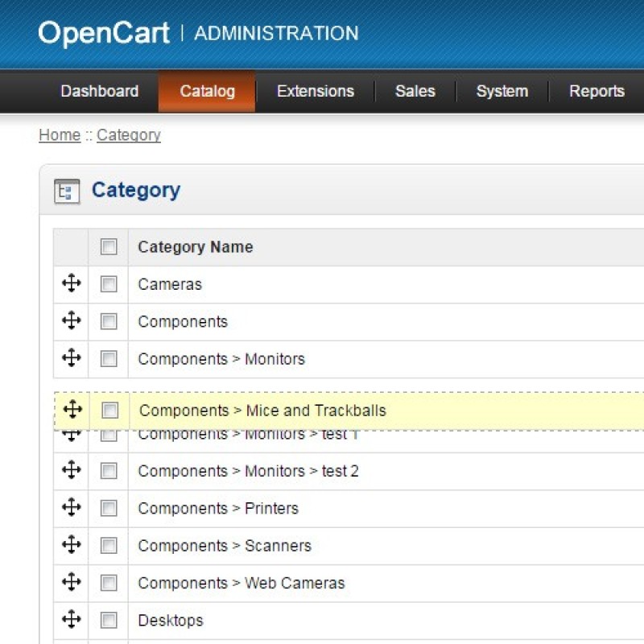Screen dimensions: 644x644
Task: Select the drag icon for Components > Web Cameras
Action: [71, 582]
